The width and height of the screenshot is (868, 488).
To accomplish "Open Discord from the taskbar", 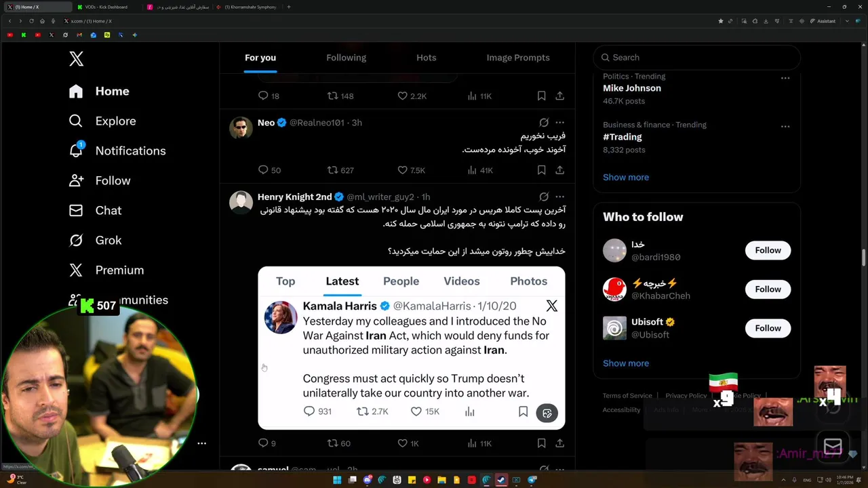I will [368, 480].
